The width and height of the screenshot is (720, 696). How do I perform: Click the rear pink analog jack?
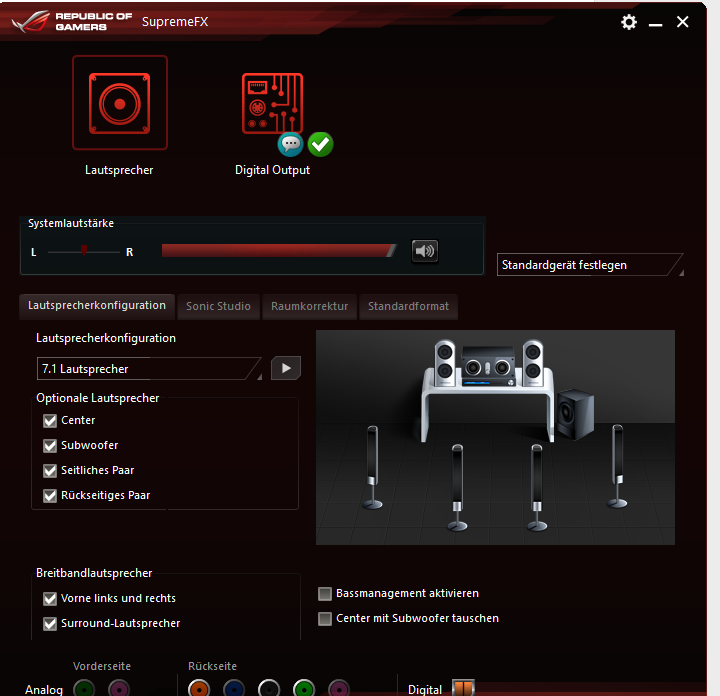tap(339, 689)
